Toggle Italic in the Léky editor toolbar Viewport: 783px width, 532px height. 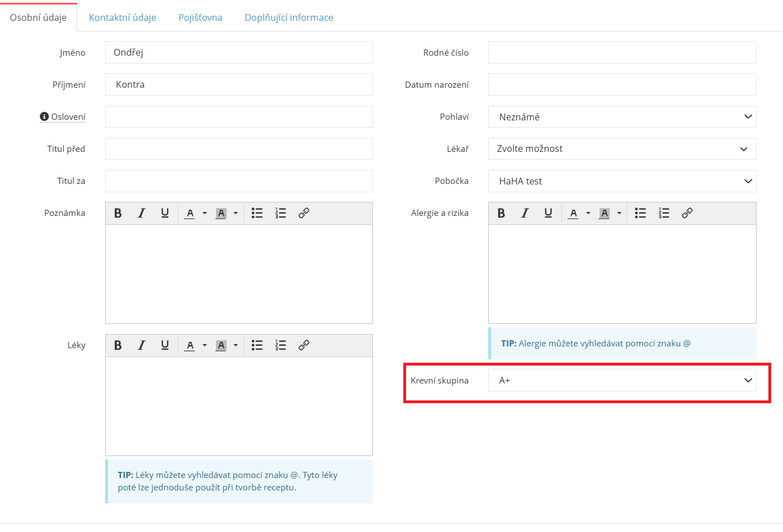[x=141, y=345]
